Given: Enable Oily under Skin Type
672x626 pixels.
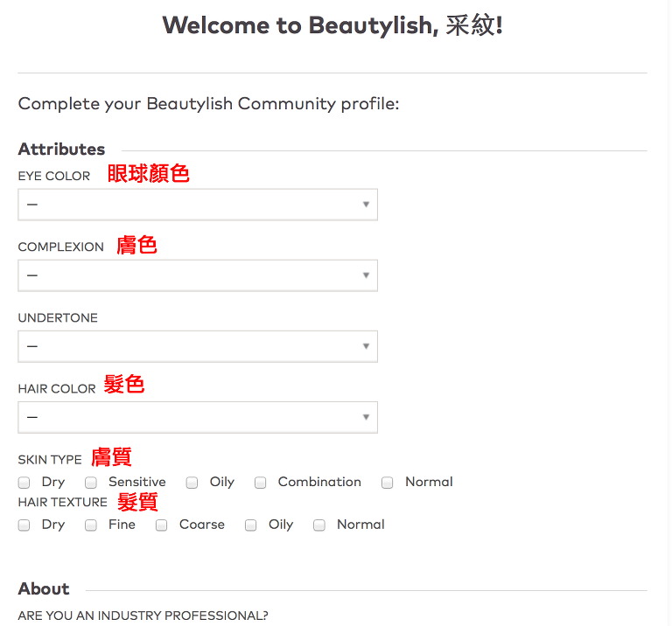Looking at the screenshot, I should tap(192, 483).
